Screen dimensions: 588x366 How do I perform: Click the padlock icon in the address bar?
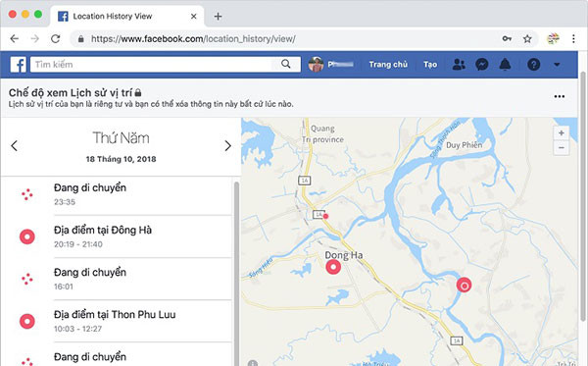80,38
